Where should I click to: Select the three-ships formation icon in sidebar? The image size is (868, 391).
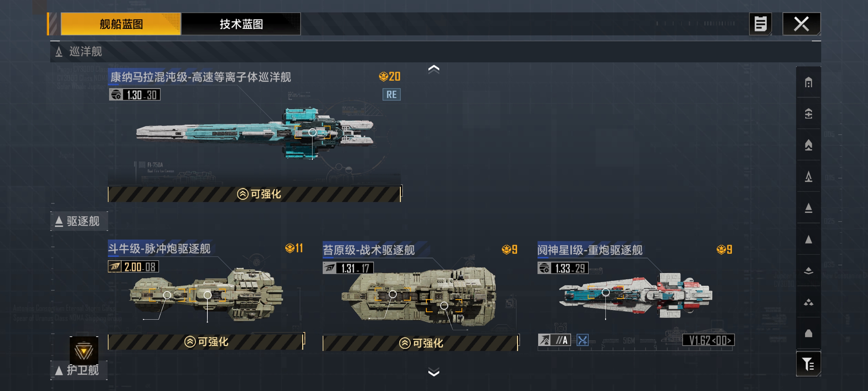click(x=808, y=302)
